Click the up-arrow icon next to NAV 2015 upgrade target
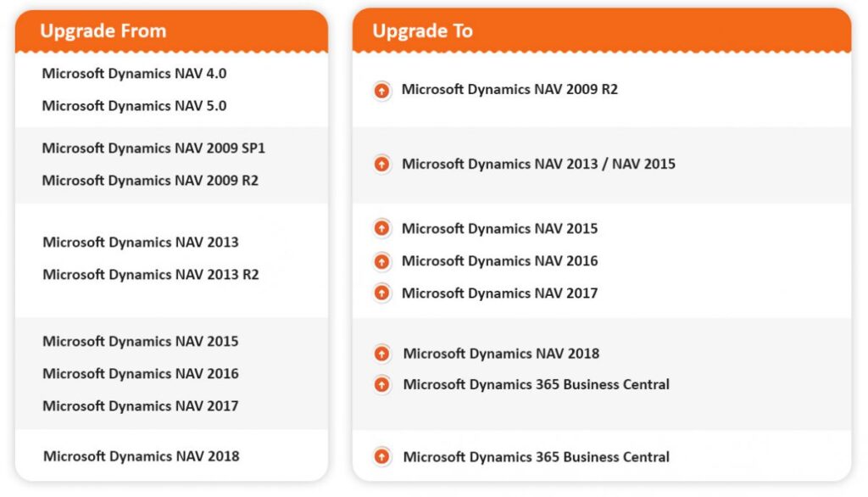The image size is (868, 497). (381, 228)
